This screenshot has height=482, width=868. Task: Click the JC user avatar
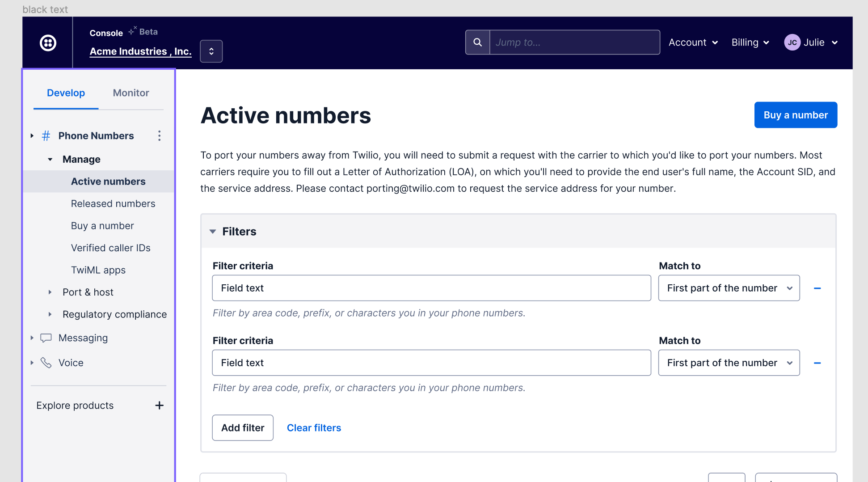792,42
